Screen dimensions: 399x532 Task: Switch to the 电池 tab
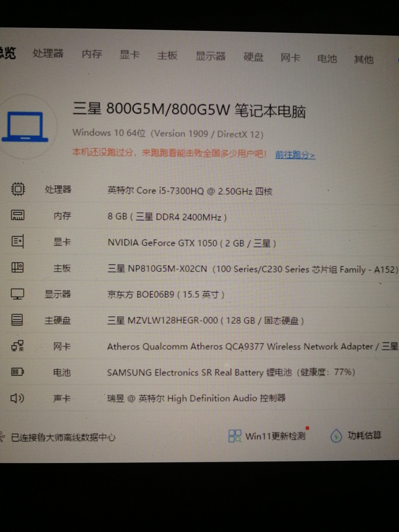pyautogui.click(x=327, y=58)
